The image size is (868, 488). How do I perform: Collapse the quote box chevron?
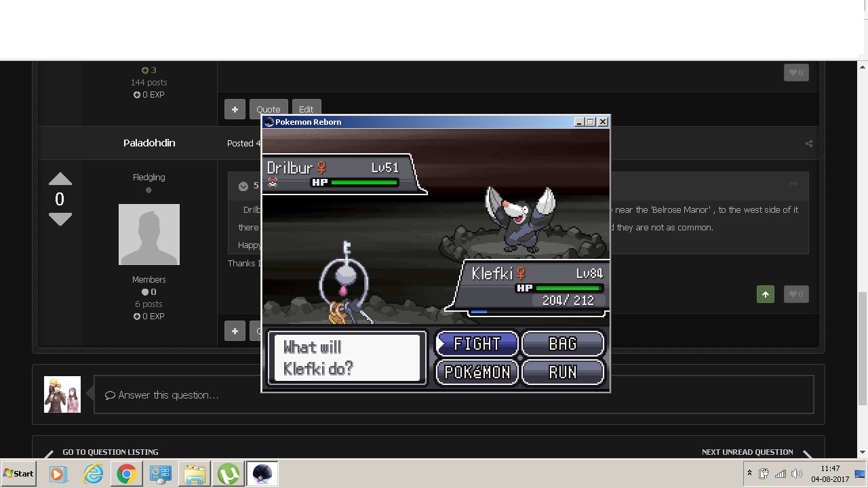(243, 186)
